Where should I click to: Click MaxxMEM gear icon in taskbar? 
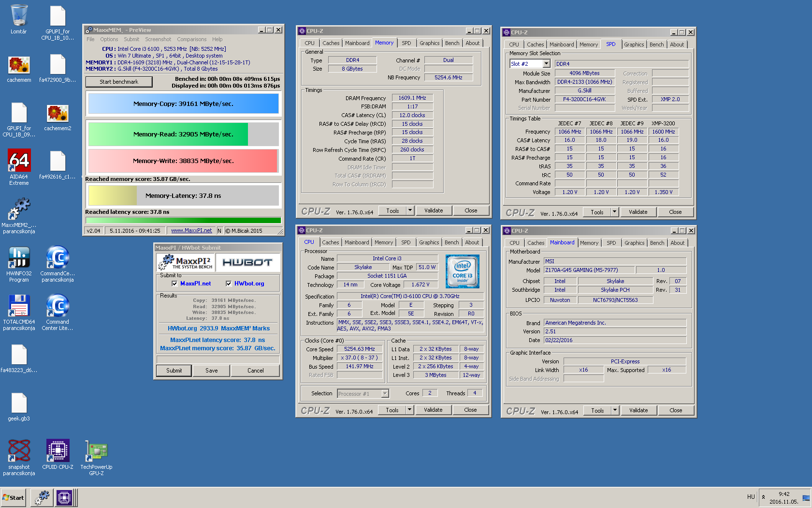[42, 497]
